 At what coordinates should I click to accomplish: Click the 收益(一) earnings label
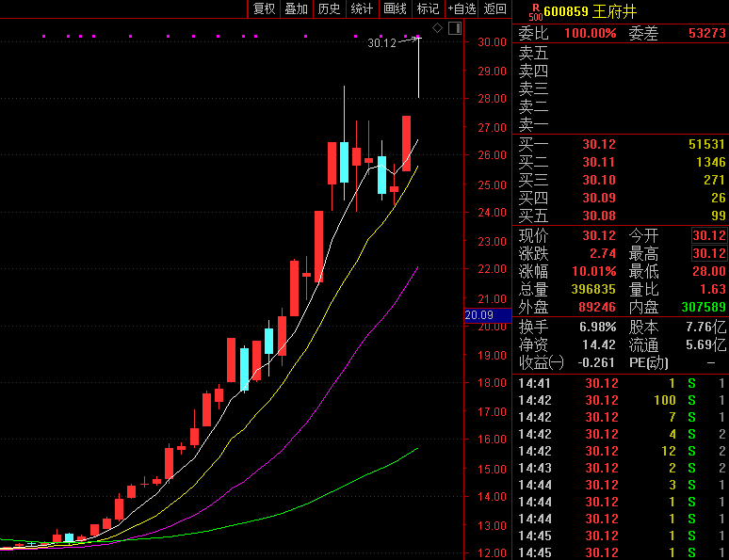(542, 362)
